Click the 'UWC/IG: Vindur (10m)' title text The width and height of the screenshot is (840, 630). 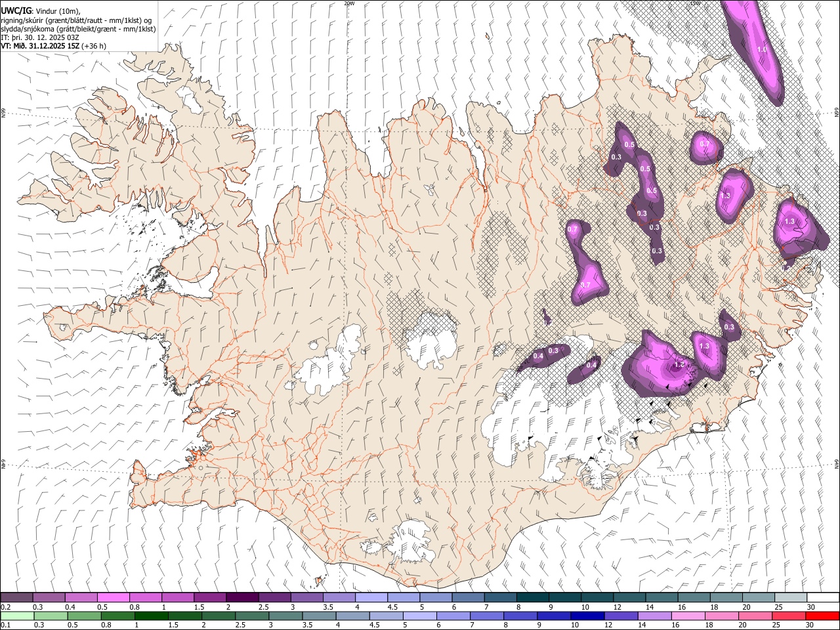pyautogui.click(x=40, y=11)
